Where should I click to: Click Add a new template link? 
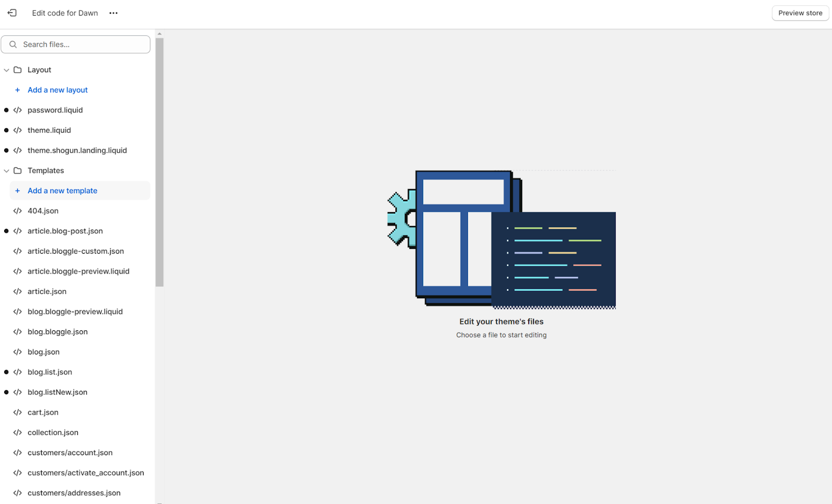pyautogui.click(x=62, y=191)
